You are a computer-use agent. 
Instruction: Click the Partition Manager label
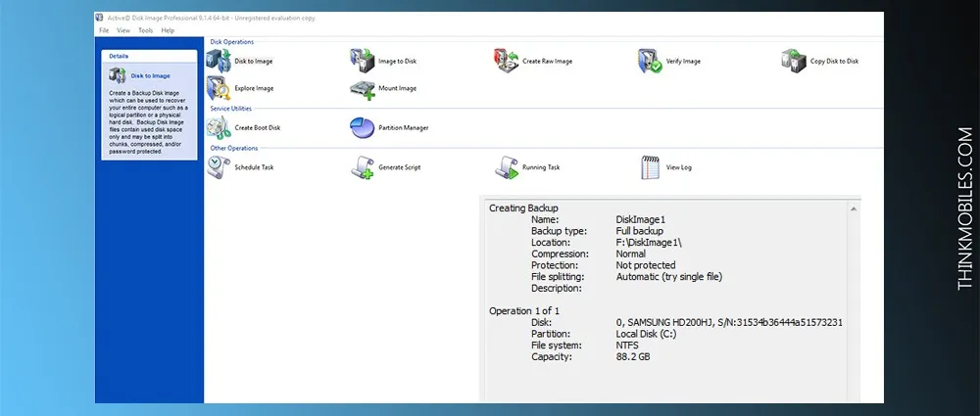coord(404,128)
